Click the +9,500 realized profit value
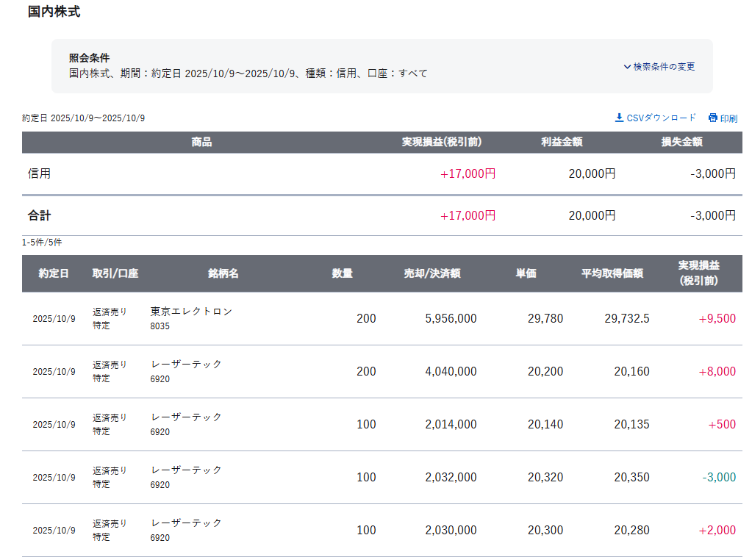 click(717, 319)
